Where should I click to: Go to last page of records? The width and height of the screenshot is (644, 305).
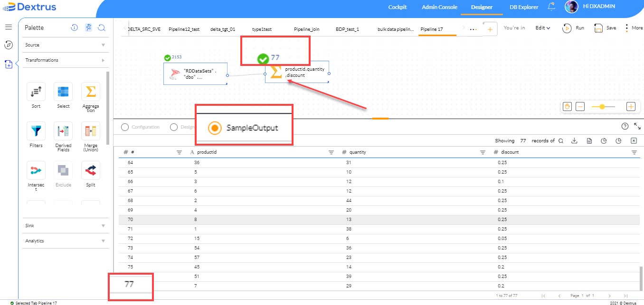coord(625,296)
